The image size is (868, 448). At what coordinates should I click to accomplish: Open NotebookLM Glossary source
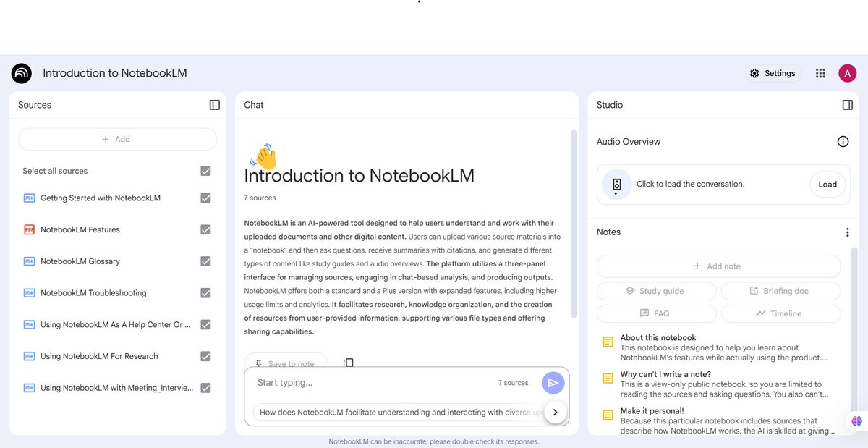tap(80, 261)
